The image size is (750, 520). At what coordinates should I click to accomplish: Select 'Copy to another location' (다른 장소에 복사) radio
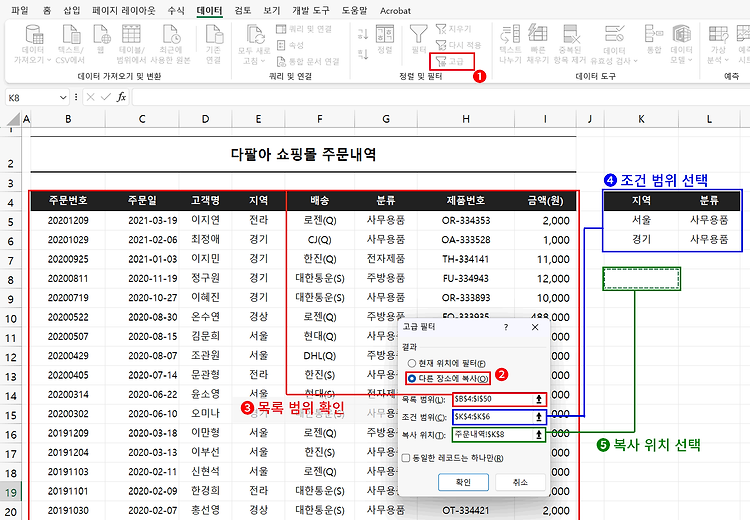click(411, 378)
